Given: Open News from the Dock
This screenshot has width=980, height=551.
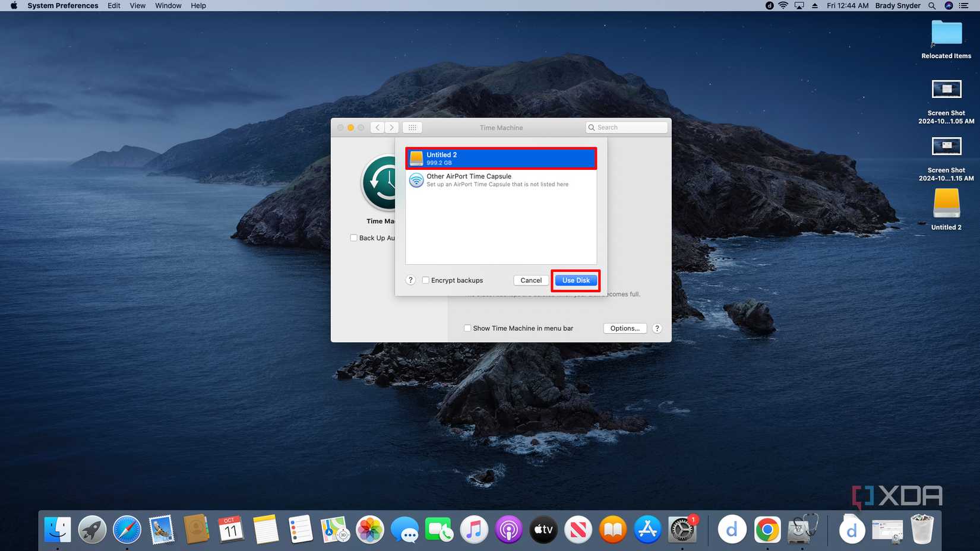Looking at the screenshot, I should tap(578, 530).
